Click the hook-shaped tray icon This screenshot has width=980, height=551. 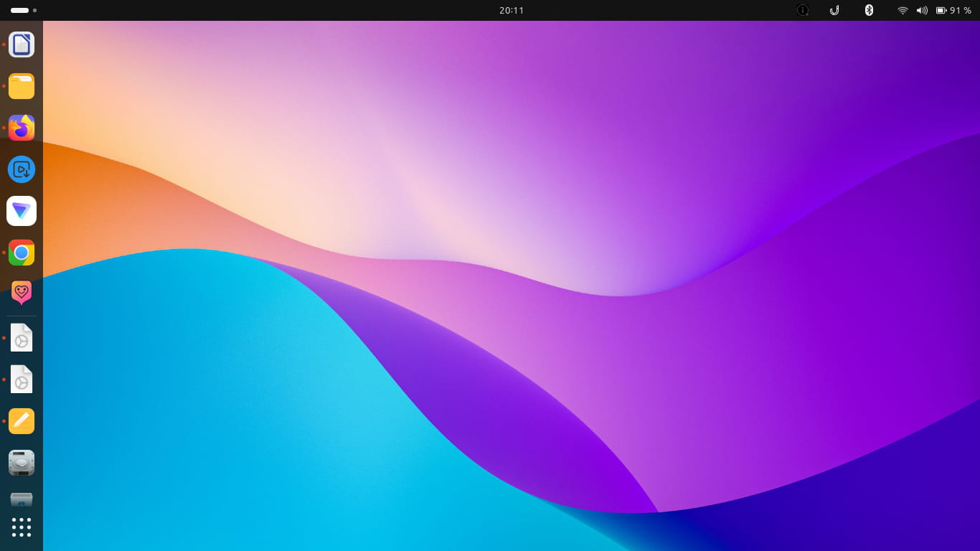point(834,10)
